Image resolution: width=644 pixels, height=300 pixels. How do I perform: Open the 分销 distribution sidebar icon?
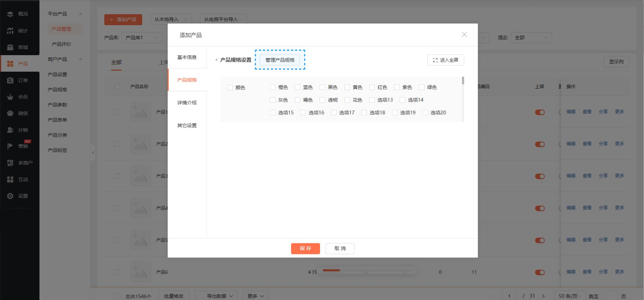point(10,130)
